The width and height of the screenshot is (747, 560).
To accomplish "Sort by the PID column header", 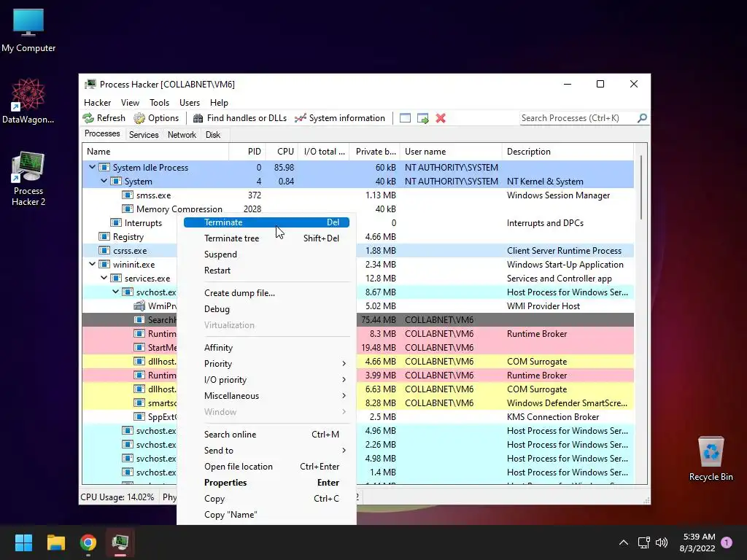I will pyautogui.click(x=247, y=152).
